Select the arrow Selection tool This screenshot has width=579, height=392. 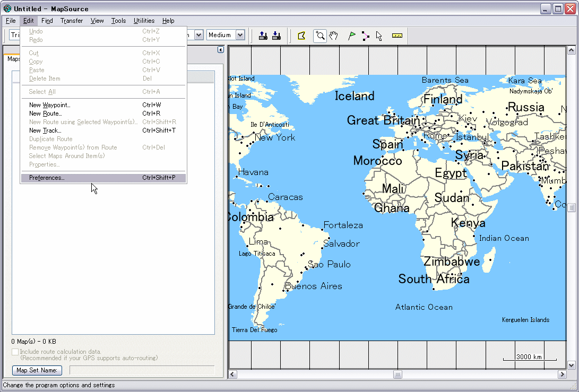coord(379,36)
